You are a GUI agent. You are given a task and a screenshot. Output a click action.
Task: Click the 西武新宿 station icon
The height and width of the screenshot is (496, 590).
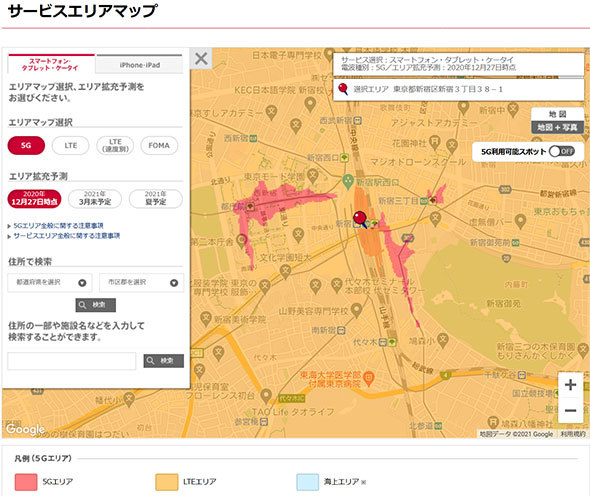pyautogui.click(x=358, y=120)
